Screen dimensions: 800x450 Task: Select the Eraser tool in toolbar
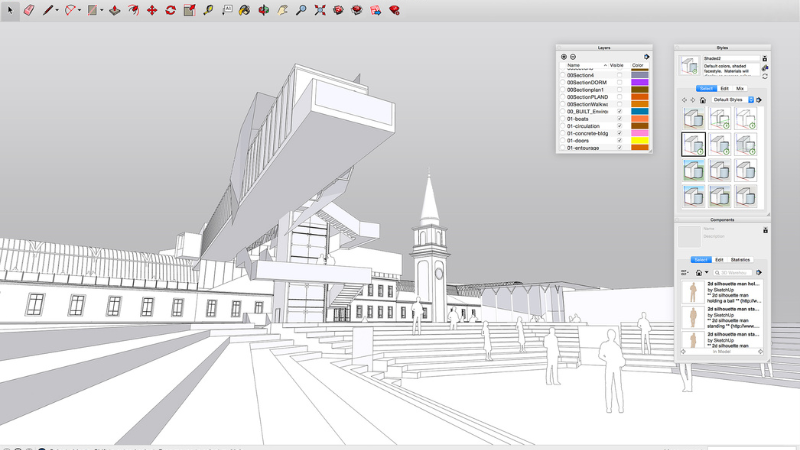point(28,10)
